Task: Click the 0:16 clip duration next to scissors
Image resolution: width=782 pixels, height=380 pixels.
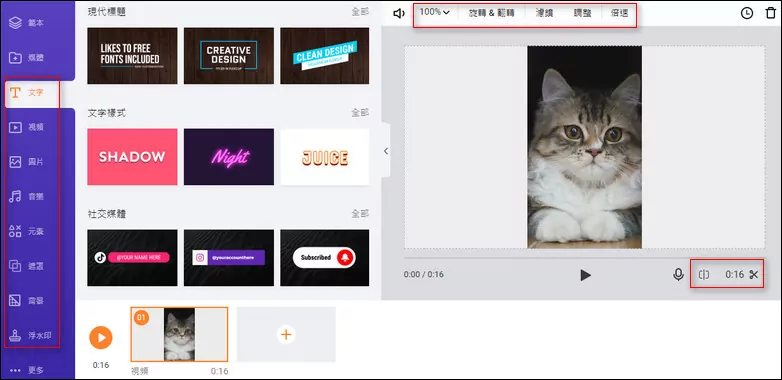Action: [x=735, y=274]
